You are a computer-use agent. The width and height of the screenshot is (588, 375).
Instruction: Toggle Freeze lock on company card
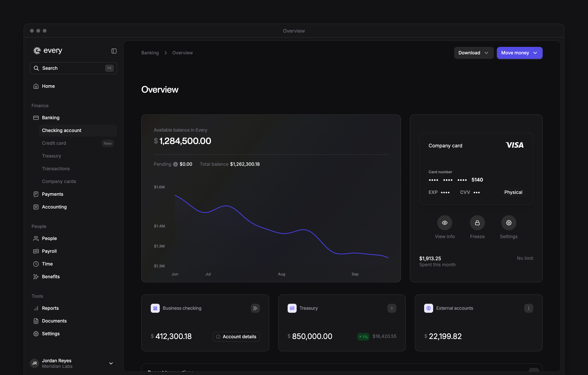(477, 223)
